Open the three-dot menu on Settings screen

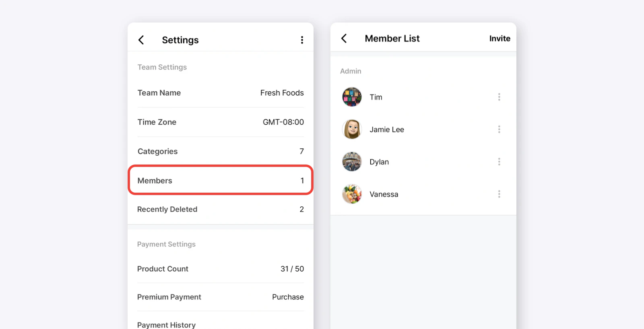302,40
